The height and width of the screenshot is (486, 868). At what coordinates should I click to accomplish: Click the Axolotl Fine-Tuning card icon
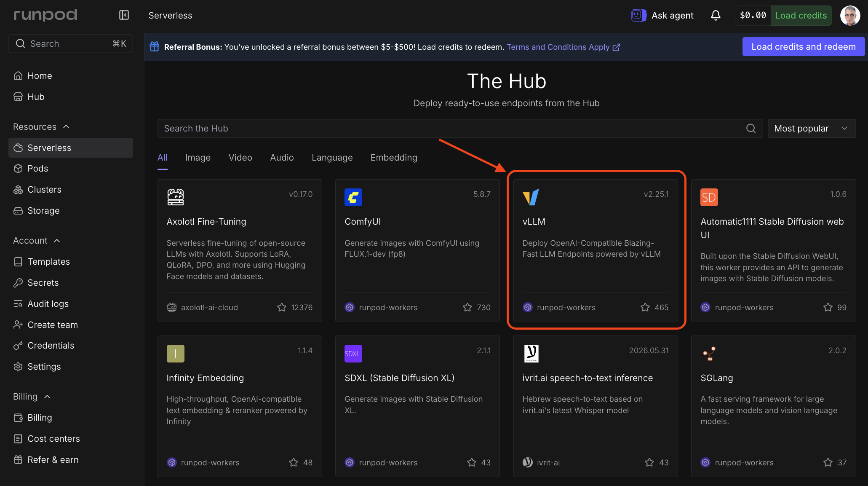tap(176, 197)
